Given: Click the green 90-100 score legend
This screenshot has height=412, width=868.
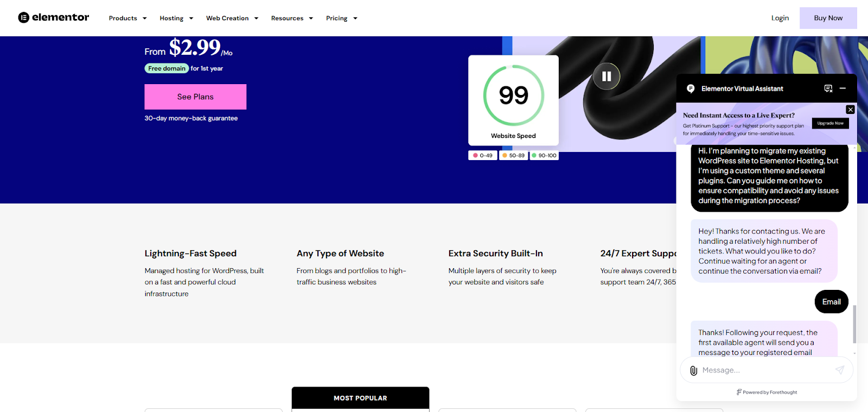Looking at the screenshot, I should click(x=544, y=155).
